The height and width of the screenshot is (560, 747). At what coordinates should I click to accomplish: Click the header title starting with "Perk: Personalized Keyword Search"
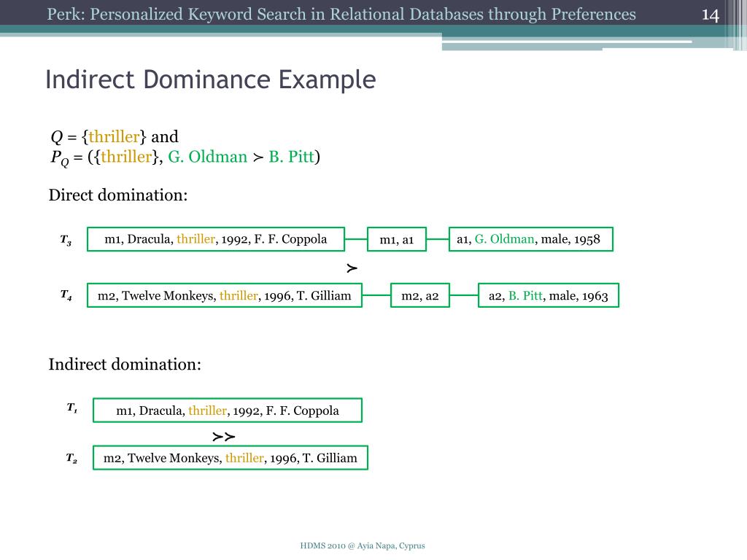click(341, 15)
